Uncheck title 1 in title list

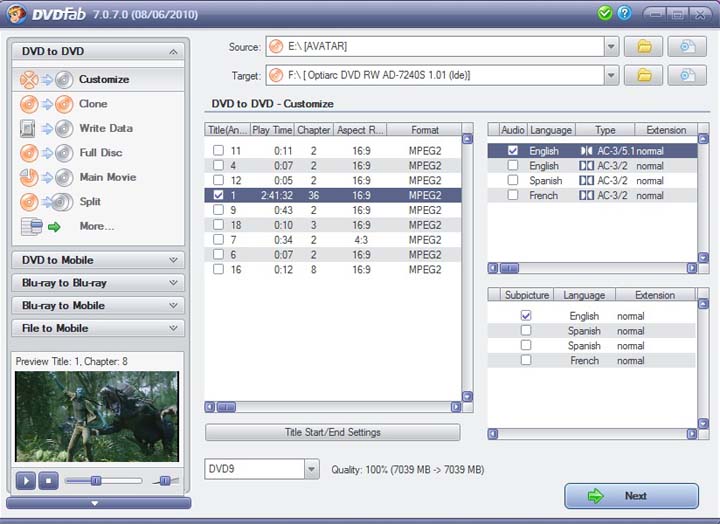coord(218,196)
